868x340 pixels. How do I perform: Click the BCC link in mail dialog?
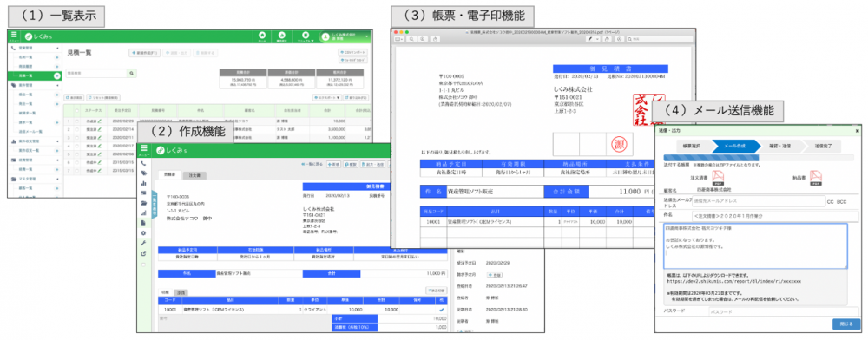[842, 202]
